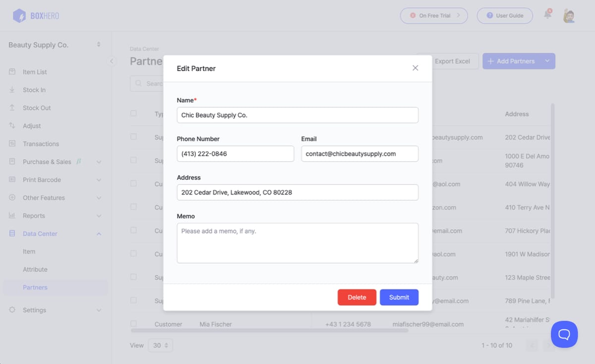Check the select-all checkbox in the table header
The width and height of the screenshot is (595, 364).
[x=133, y=113]
